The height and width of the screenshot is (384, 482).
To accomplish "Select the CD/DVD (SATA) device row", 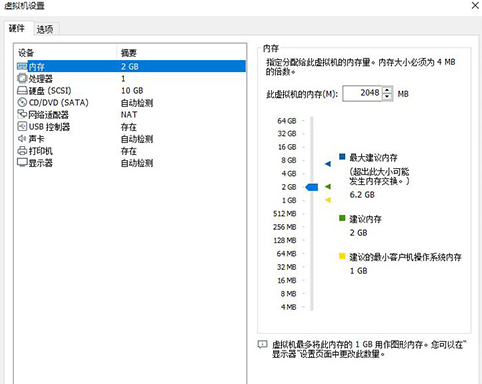I will (131, 103).
